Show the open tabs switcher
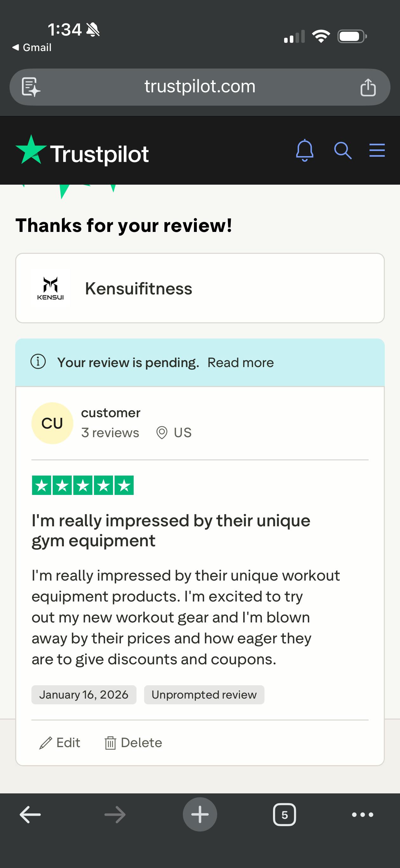400x868 pixels. [284, 815]
